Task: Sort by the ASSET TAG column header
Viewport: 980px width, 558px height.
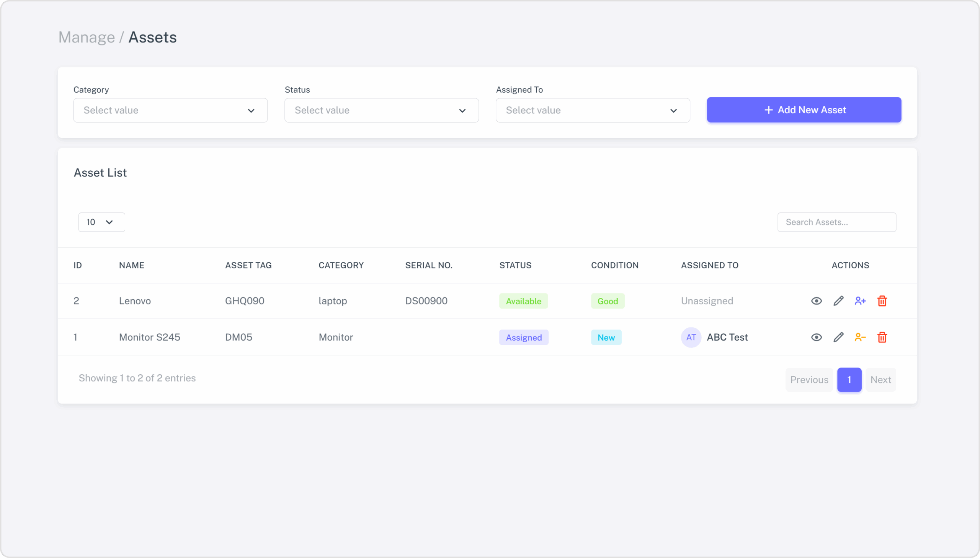Action: 248,265
